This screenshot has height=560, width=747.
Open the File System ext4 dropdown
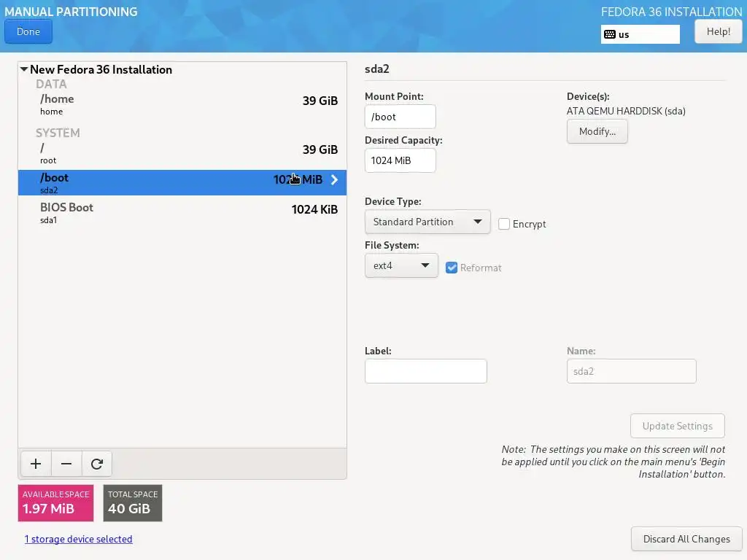pos(401,265)
